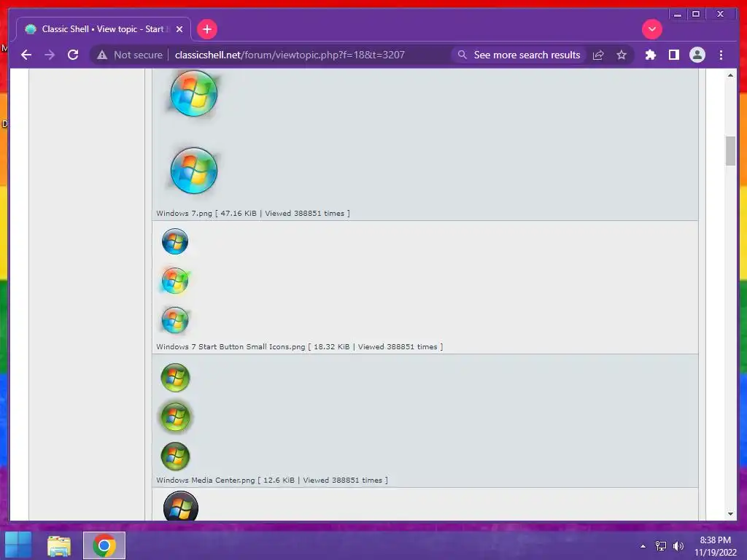Click the small dark blue Windows 7 orb
This screenshot has width=747, height=560.
[x=175, y=241]
